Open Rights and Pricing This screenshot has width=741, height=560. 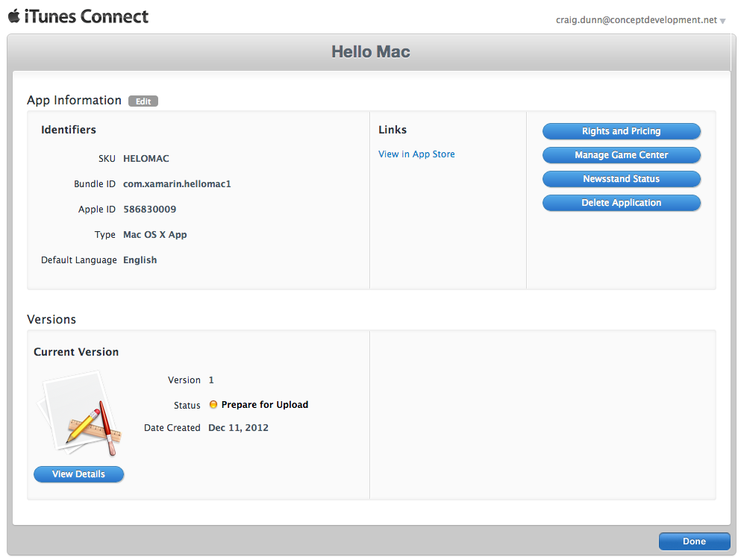tap(621, 130)
